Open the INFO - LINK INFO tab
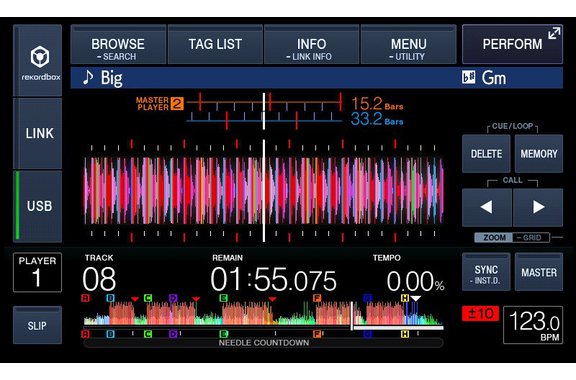Image resolution: width=576 pixels, height=380 pixels. click(x=312, y=44)
